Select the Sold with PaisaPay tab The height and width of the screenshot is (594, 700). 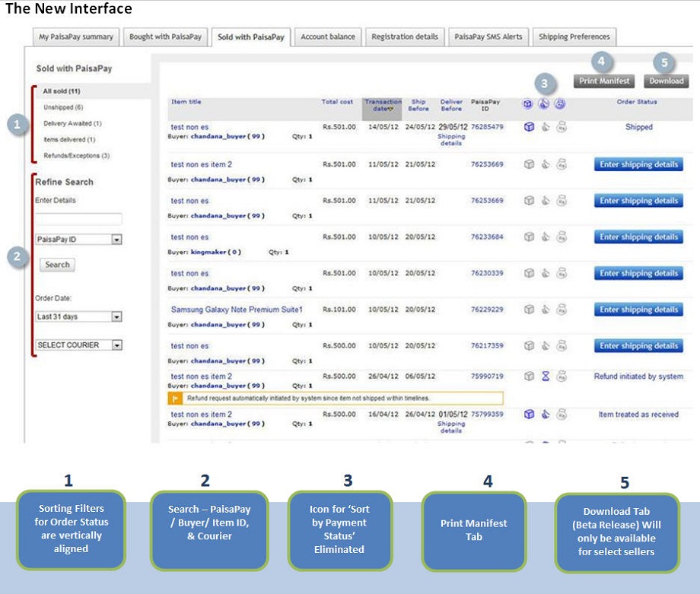tap(251, 37)
